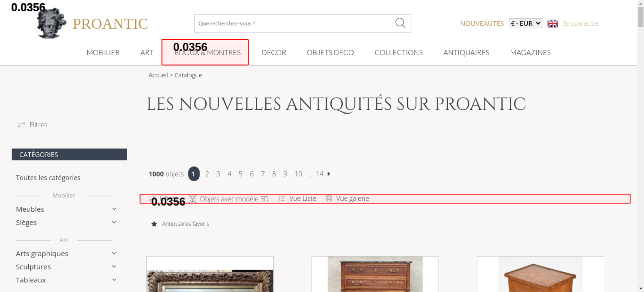Click the page vertical scrollbar thumb
This screenshot has height=292, width=644.
641,17
